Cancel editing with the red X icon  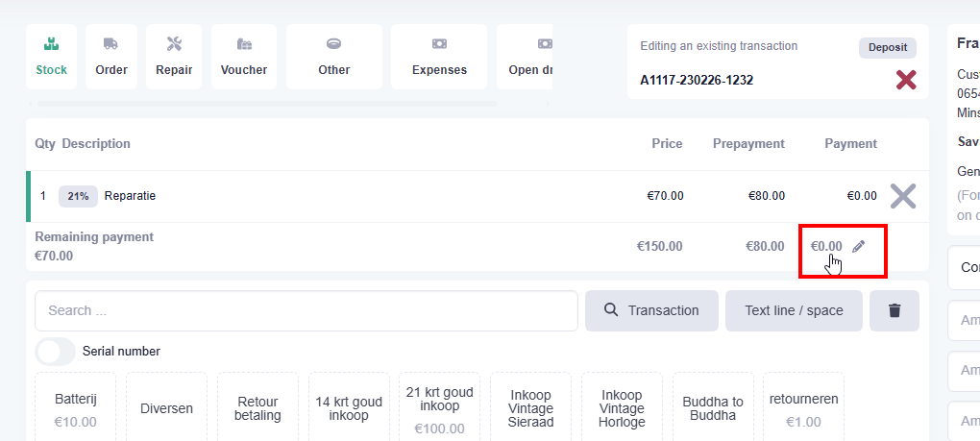[905, 80]
